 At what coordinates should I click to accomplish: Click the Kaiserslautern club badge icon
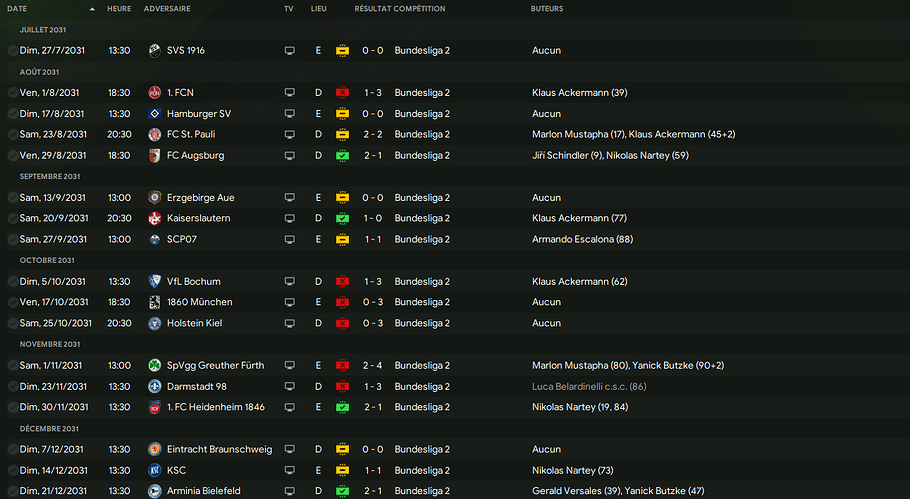pyautogui.click(x=154, y=218)
